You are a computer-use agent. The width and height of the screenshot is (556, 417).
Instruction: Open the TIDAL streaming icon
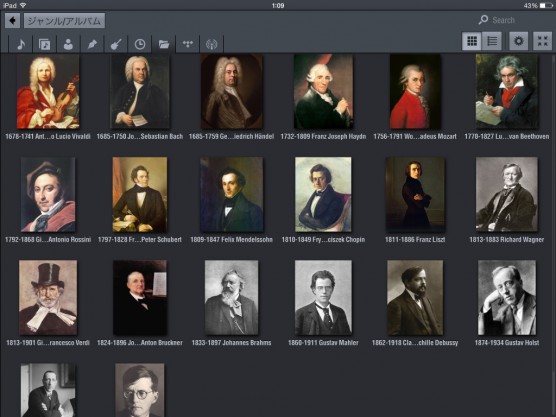click(x=188, y=44)
